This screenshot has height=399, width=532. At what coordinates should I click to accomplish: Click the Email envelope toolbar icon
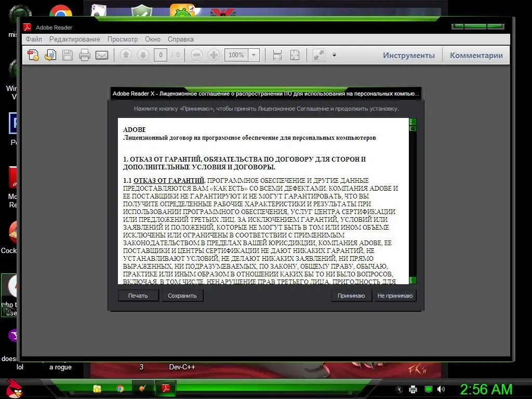102,55
